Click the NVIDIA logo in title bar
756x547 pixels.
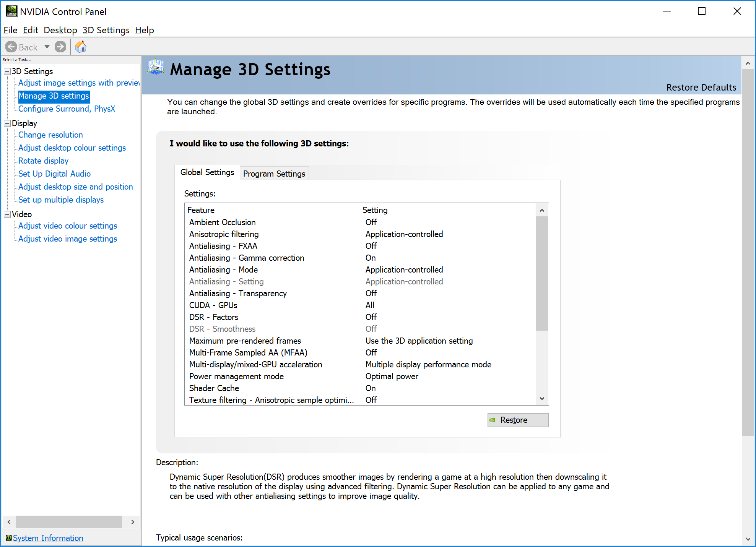pos(11,11)
